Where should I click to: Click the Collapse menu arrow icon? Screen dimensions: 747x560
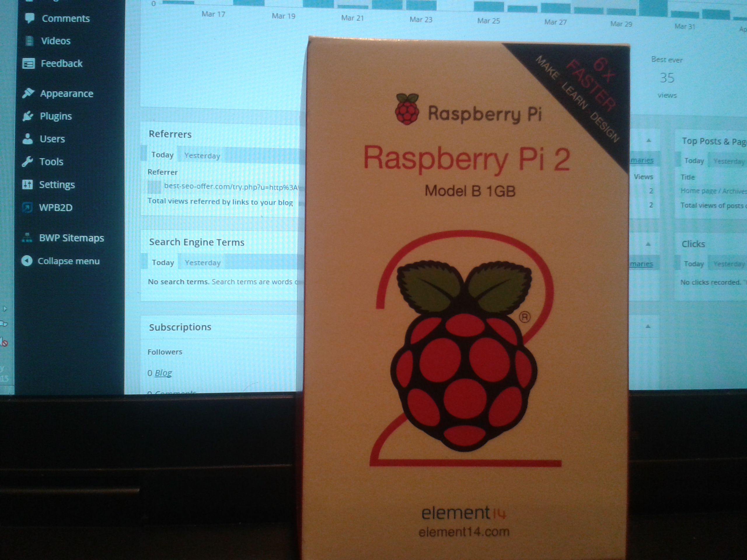pyautogui.click(x=27, y=260)
